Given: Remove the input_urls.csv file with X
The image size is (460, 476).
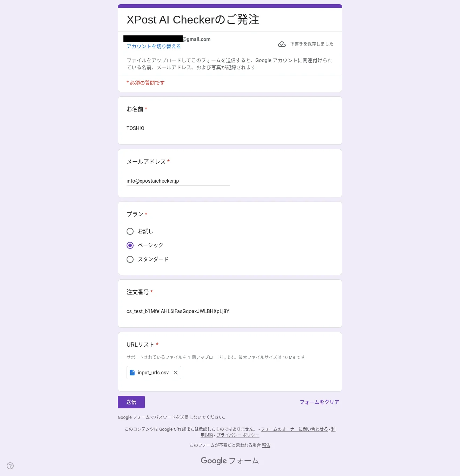Looking at the screenshot, I should [x=176, y=373].
